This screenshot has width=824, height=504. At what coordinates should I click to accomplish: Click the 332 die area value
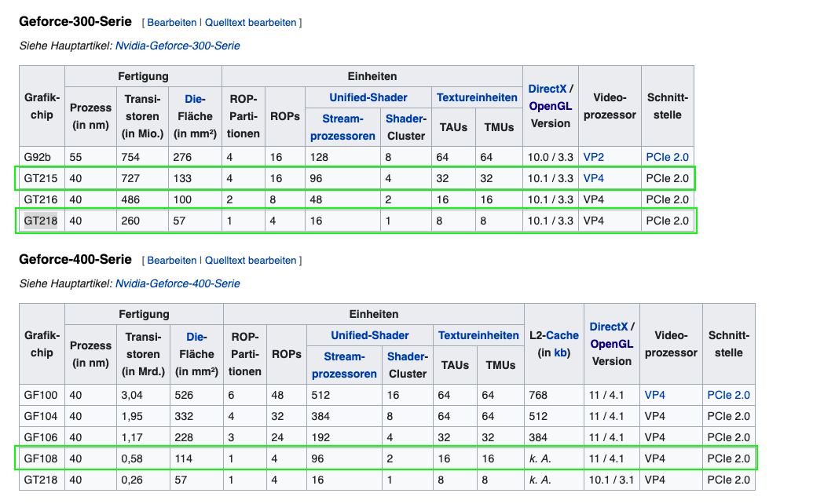pos(184,416)
